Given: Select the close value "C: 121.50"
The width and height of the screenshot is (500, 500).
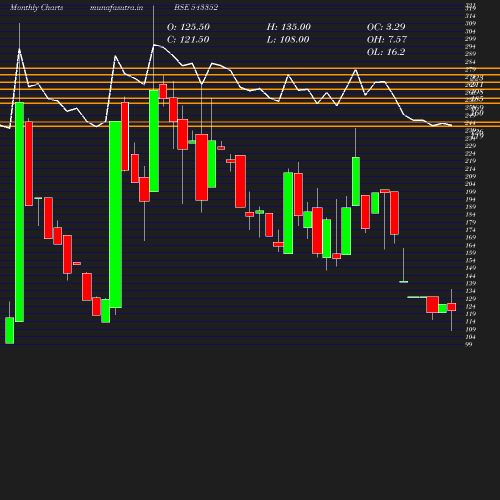Looking at the screenshot, I should pos(188,40).
